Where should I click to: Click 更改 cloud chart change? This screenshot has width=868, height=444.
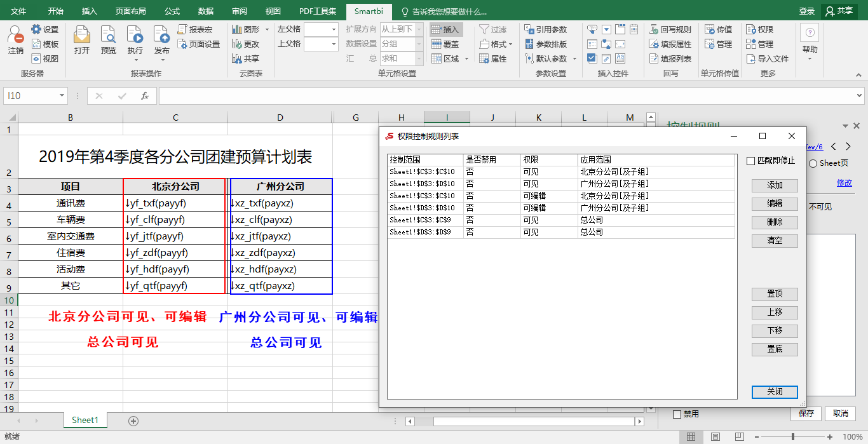tap(245, 44)
